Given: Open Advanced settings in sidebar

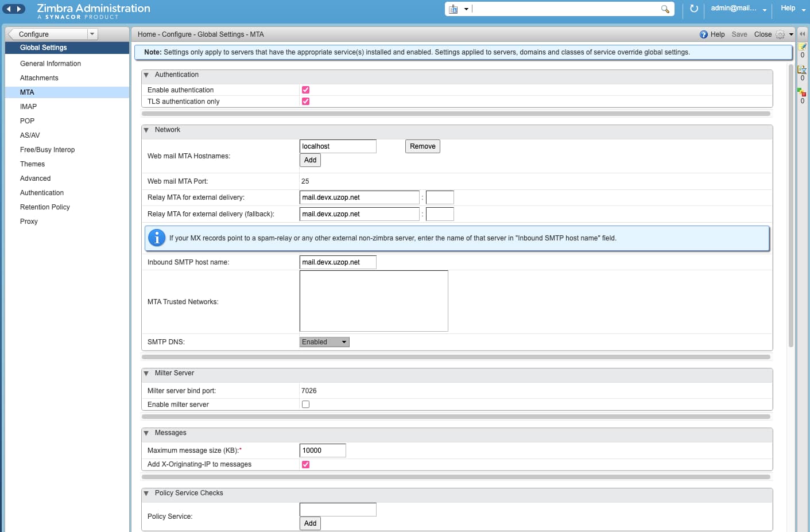Looking at the screenshot, I should 67,178.
